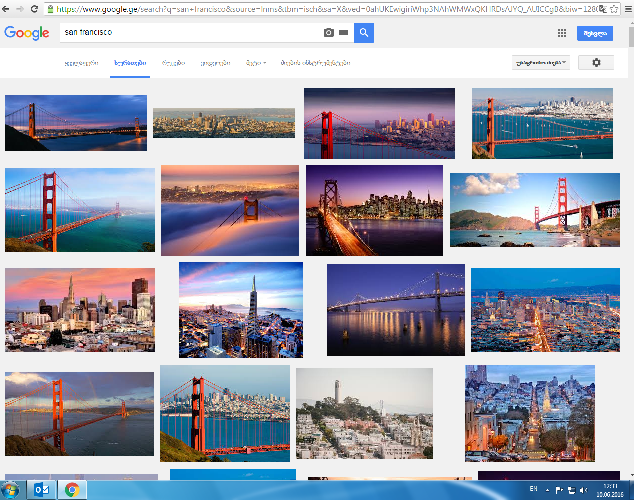The width and height of the screenshot is (634, 501).
Task: Open the volume speaker tray icon
Action: coord(583,490)
